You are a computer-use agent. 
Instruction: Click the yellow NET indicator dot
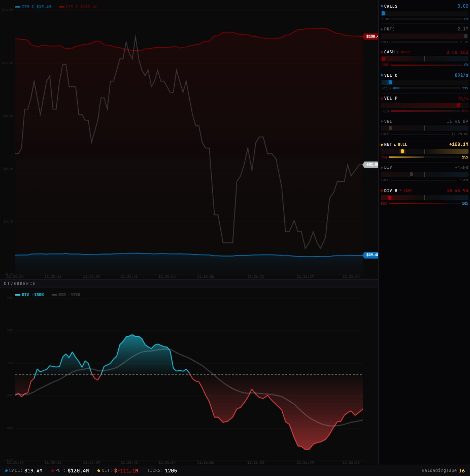point(382,144)
